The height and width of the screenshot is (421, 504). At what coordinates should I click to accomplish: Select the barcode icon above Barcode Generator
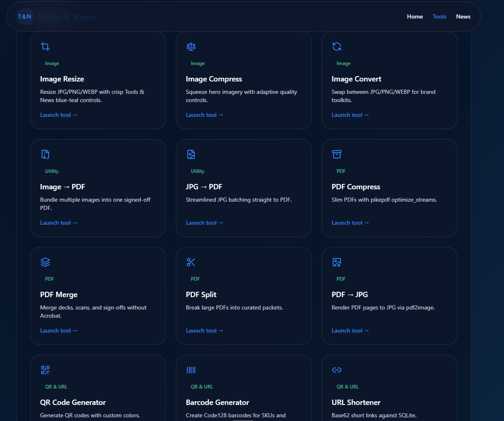click(191, 370)
